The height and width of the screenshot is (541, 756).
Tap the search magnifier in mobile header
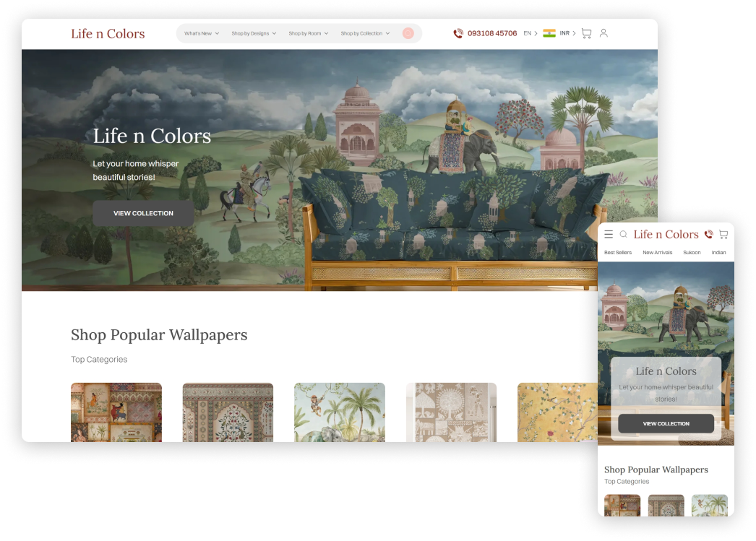pyautogui.click(x=623, y=234)
